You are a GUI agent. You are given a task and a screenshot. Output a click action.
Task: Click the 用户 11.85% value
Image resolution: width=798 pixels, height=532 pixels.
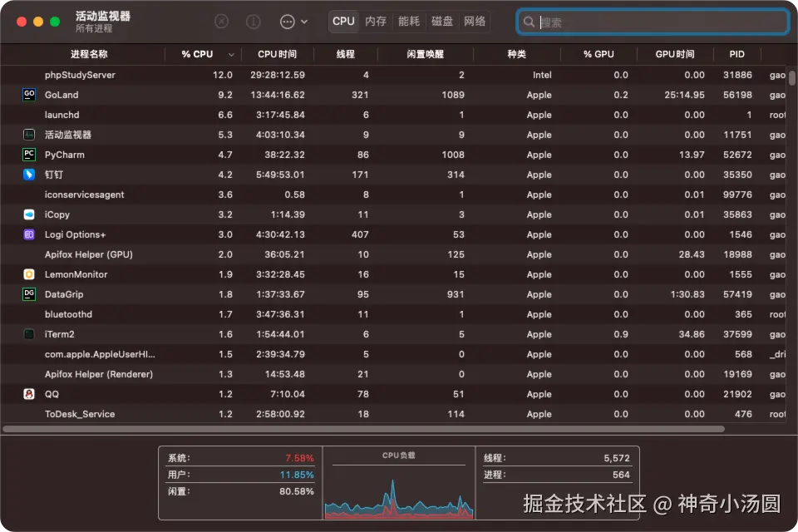(x=297, y=475)
